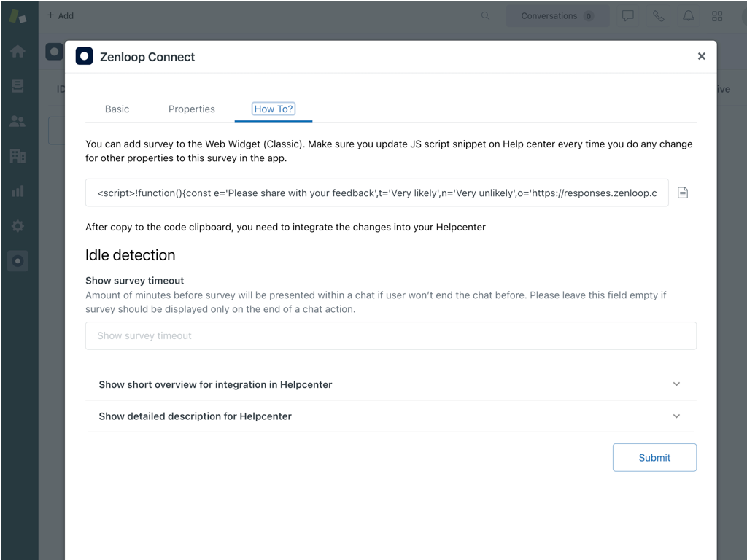Screen dimensions: 747x560
Task: Open the products grid icon
Action: 717,16
